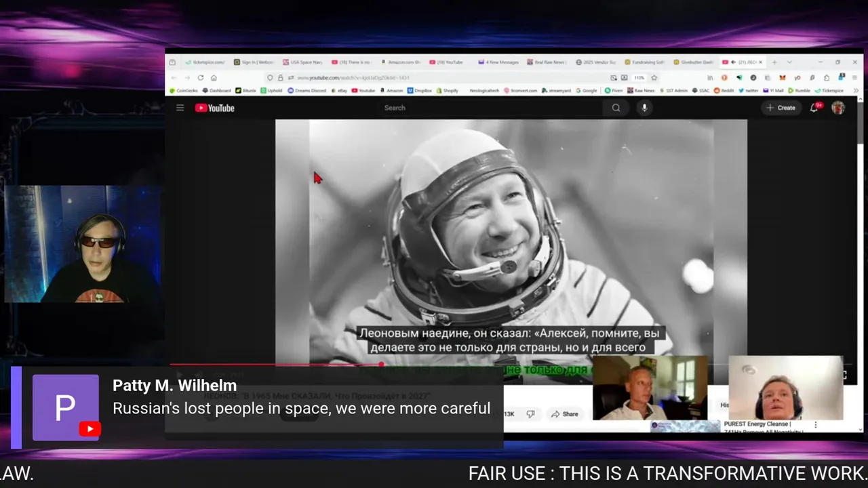Image resolution: width=868 pixels, height=488 pixels.
Task: Click the Share button under the video
Action: tap(565, 414)
